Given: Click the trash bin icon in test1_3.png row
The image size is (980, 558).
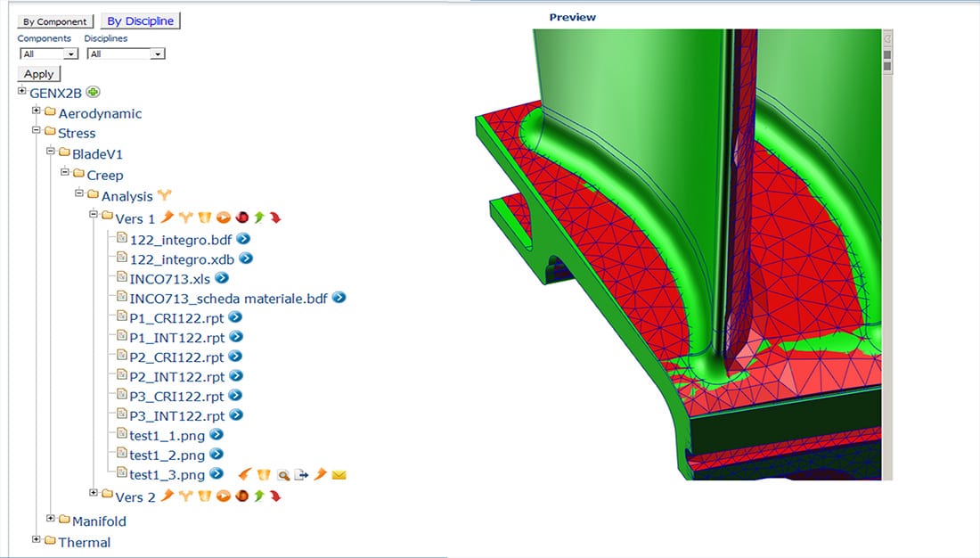Looking at the screenshot, I should pyautogui.click(x=264, y=475).
